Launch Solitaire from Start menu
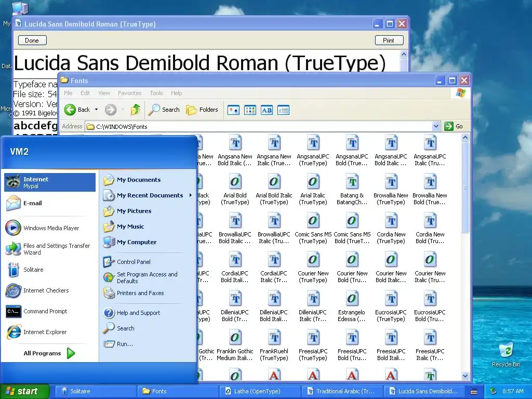 click(x=50, y=270)
